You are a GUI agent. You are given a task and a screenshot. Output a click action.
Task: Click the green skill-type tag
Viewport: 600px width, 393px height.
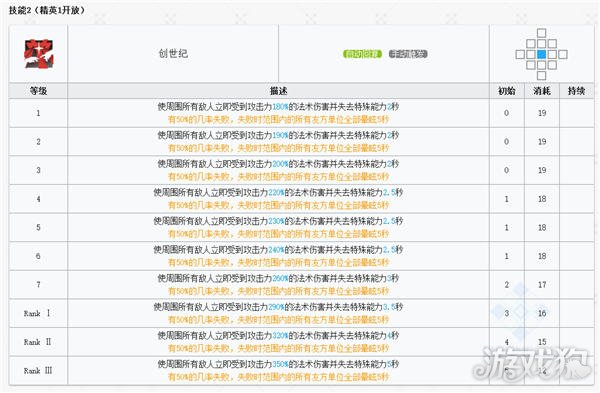click(x=362, y=54)
